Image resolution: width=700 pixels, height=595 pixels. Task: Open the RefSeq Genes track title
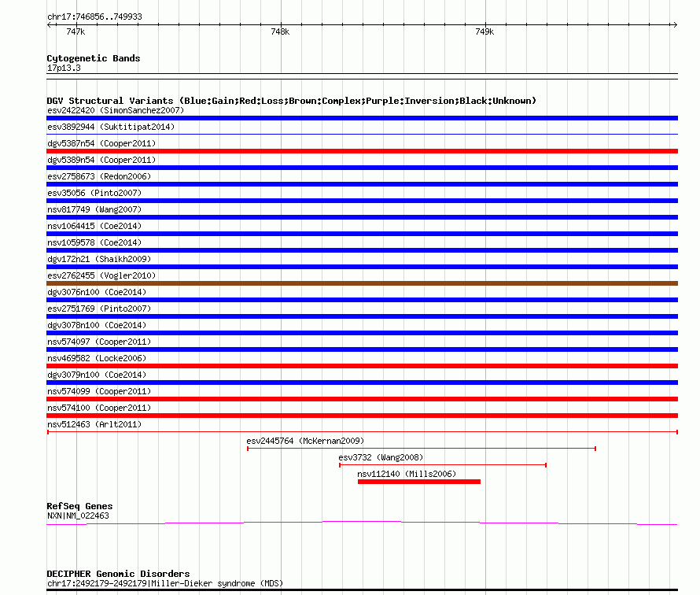coord(79,506)
